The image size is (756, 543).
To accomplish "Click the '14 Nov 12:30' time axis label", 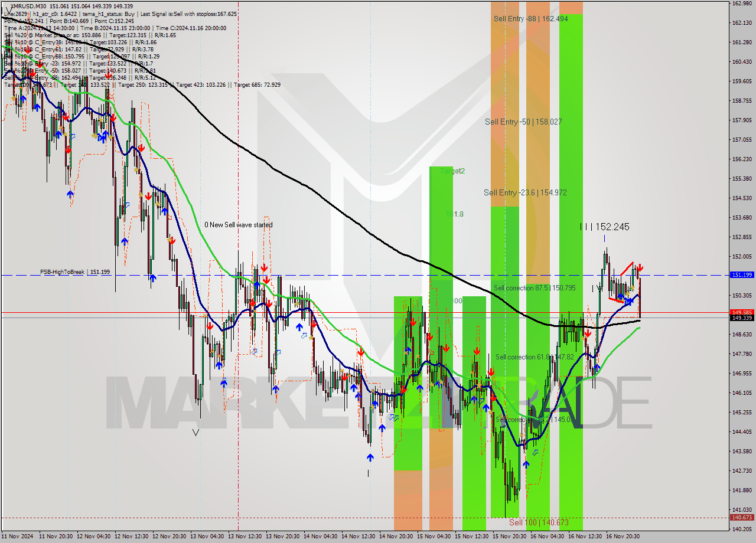I will [359, 537].
